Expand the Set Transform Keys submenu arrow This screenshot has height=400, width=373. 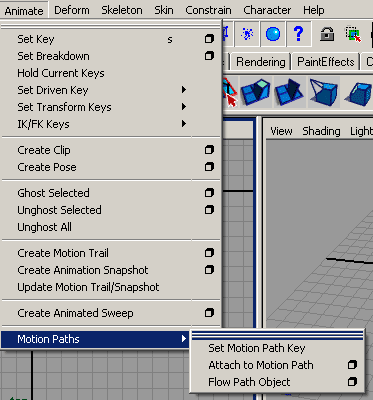(x=184, y=107)
